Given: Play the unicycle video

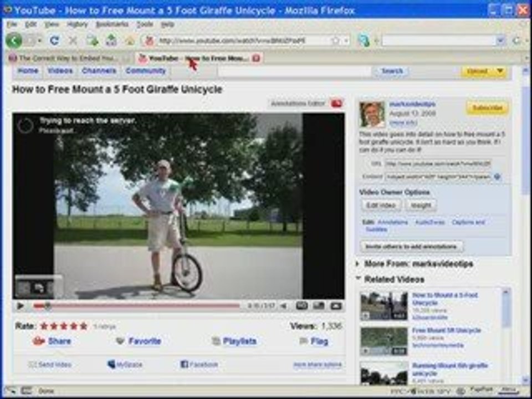Looking at the screenshot, I should point(20,306).
